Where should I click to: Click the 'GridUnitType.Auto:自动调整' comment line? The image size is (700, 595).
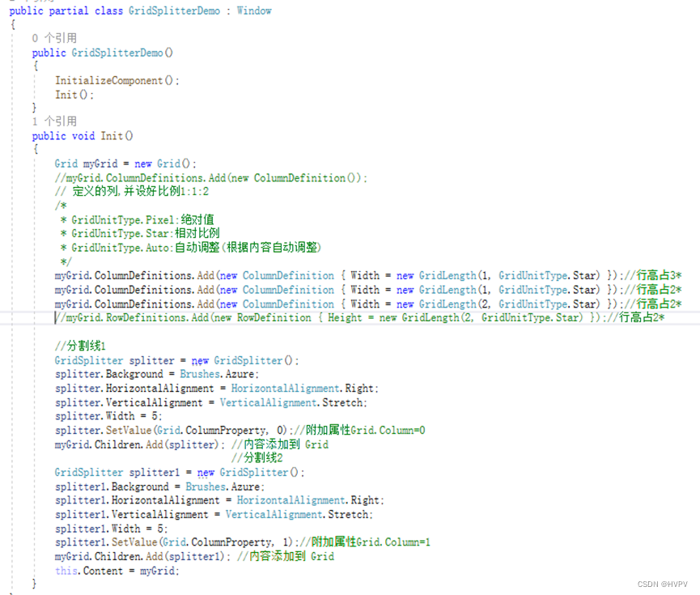[191, 248]
